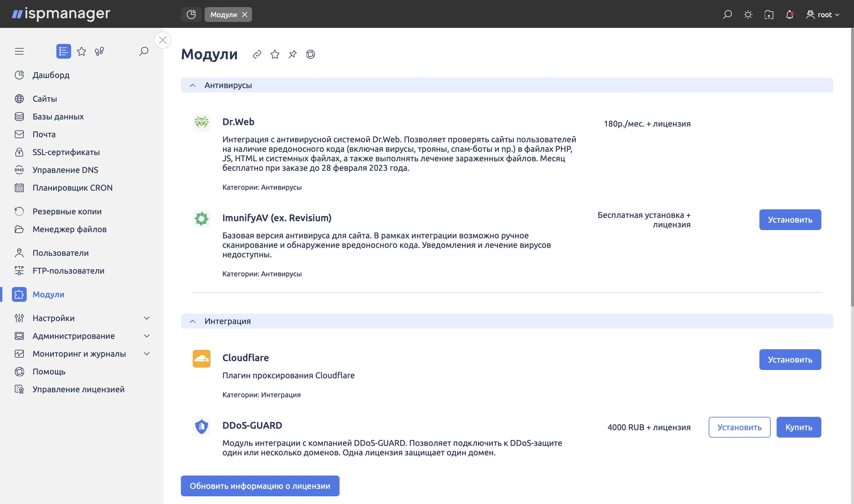Open the root user dropdown
Viewport: 854px width, 504px height.
click(823, 15)
